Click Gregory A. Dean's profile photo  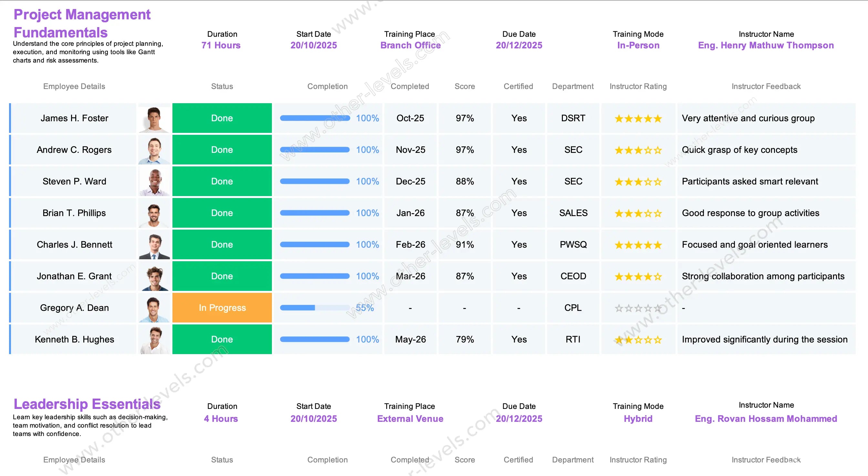pos(154,308)
